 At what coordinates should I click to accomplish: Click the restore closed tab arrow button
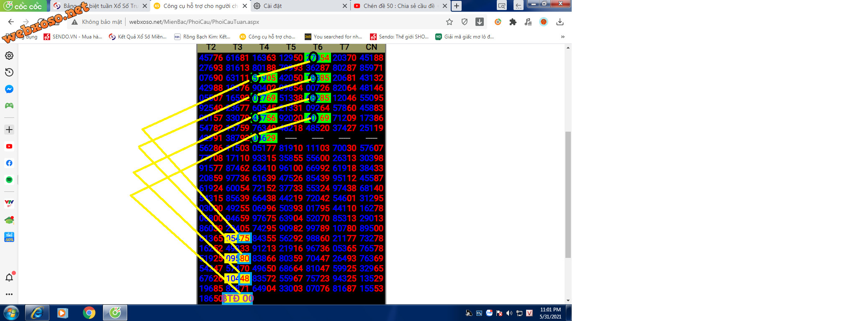[519, 6]
